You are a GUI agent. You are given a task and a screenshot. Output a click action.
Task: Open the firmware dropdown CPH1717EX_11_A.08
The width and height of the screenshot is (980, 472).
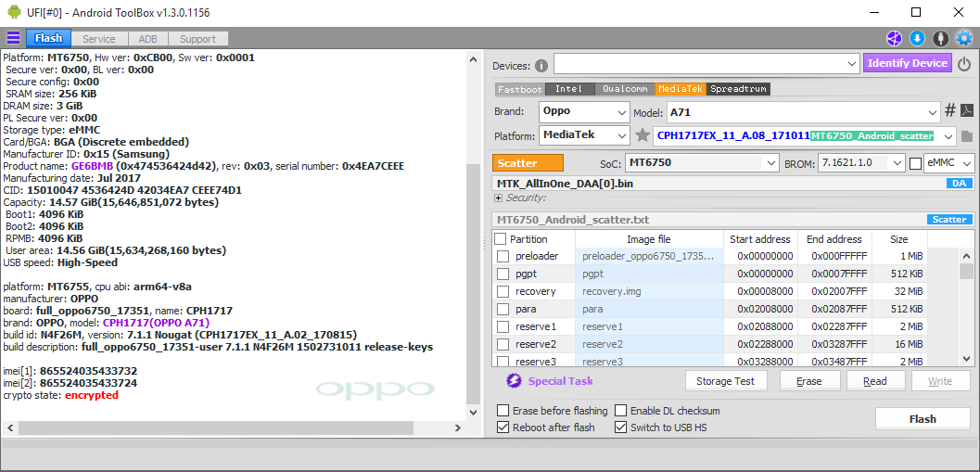(805, 135)
